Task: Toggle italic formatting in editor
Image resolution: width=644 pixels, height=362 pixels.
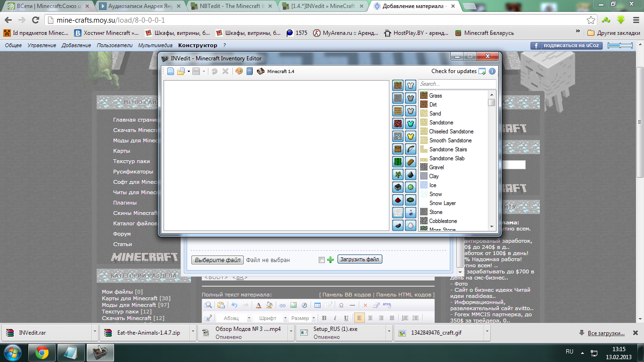Action: (335, 318)
